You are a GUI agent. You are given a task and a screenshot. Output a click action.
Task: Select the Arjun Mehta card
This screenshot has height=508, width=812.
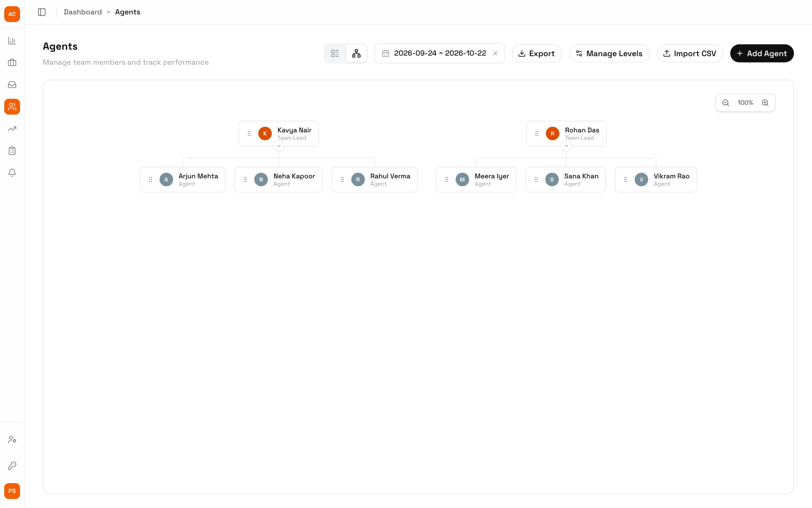coord(182,180)
